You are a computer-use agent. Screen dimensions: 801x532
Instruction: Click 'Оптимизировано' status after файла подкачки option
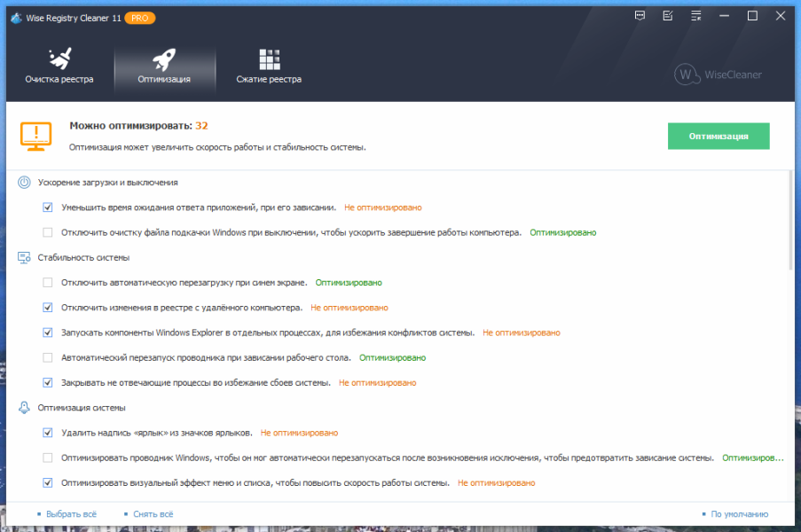point(563,232)
